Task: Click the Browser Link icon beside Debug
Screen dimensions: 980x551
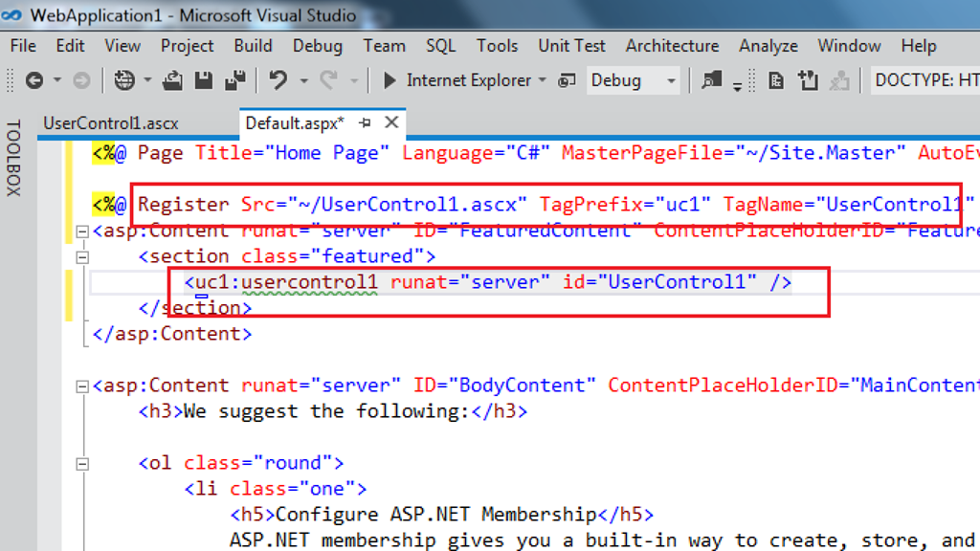Action: 567,80
